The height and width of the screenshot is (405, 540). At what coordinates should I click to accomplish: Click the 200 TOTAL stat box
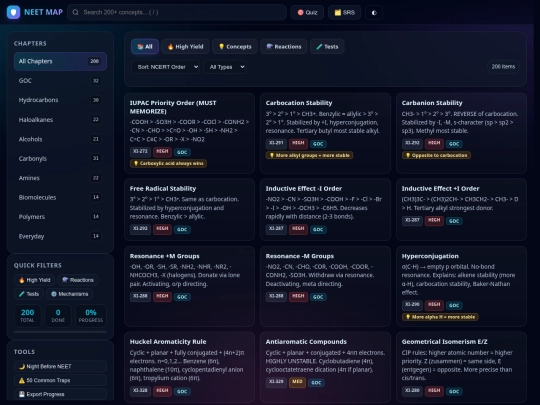pyautogui.click(x=28, y=315)
